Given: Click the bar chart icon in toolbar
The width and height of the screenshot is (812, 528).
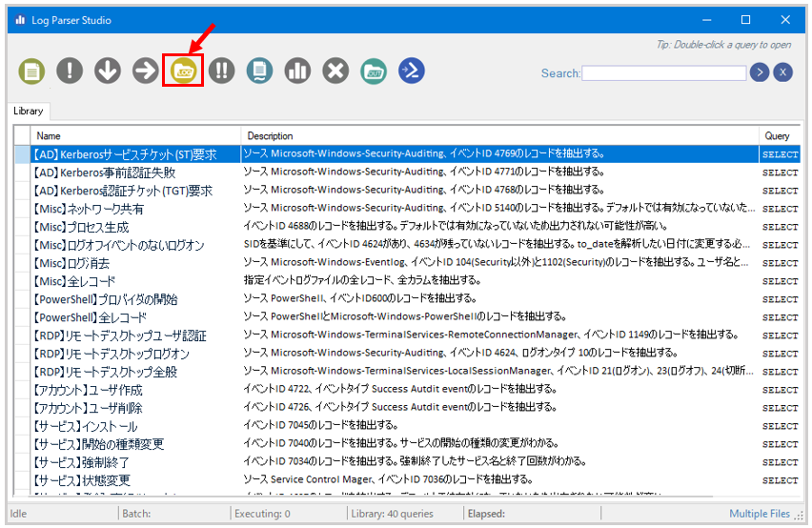Looking at the screenshot, I should [297, 71].
